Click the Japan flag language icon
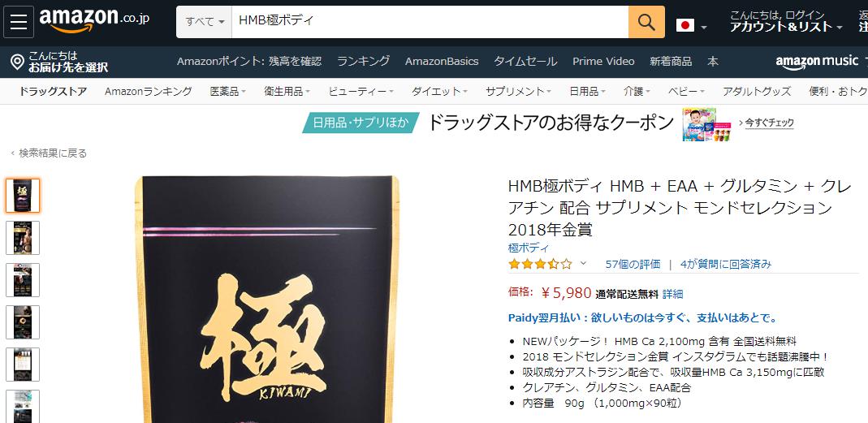Screen dimensions: 868x423 pyautogui.click(x=684, y=25)
